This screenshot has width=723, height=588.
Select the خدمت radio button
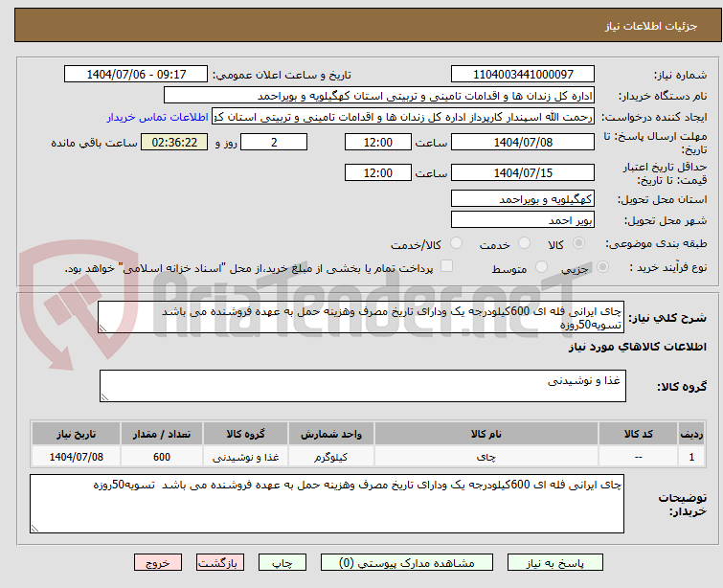pyautogui.click(x=524, y=243)
